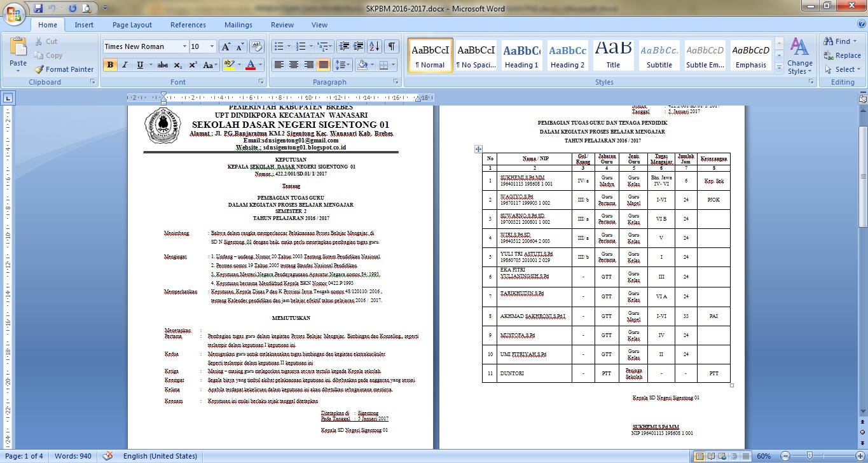
Task: Open borders dropdown
Action: tap(394, 65)
